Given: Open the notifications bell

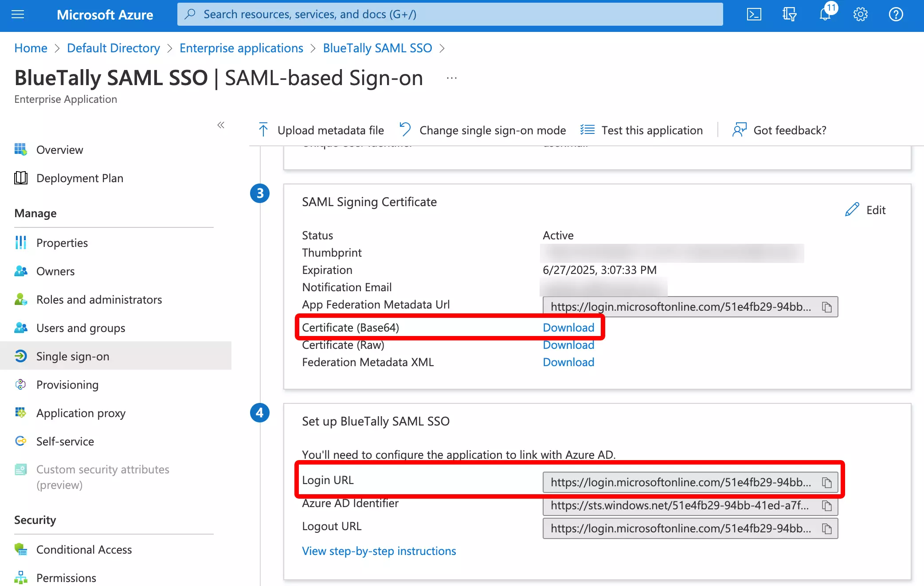Looking at the screenshot, I should click(826, 13).
